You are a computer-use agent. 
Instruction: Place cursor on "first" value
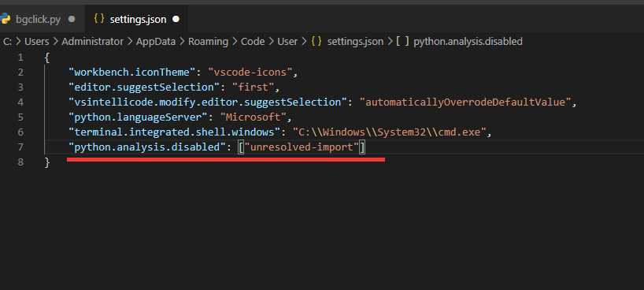pos(254,87)
